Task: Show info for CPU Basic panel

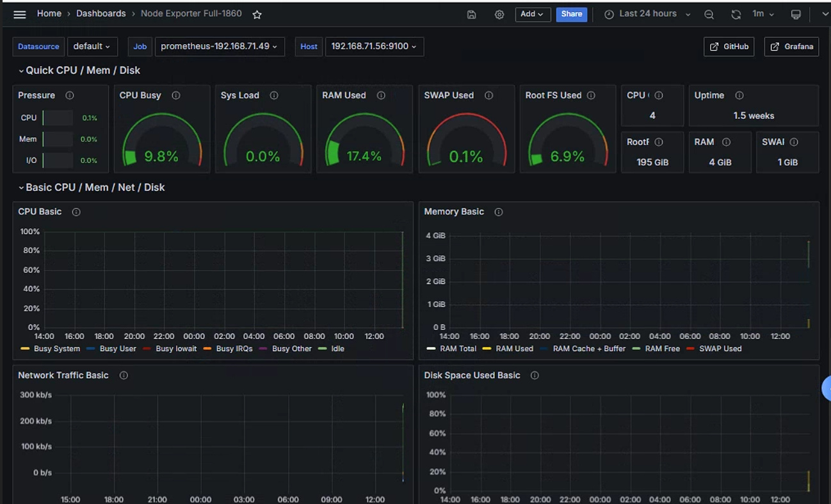Action: [76, 212]
